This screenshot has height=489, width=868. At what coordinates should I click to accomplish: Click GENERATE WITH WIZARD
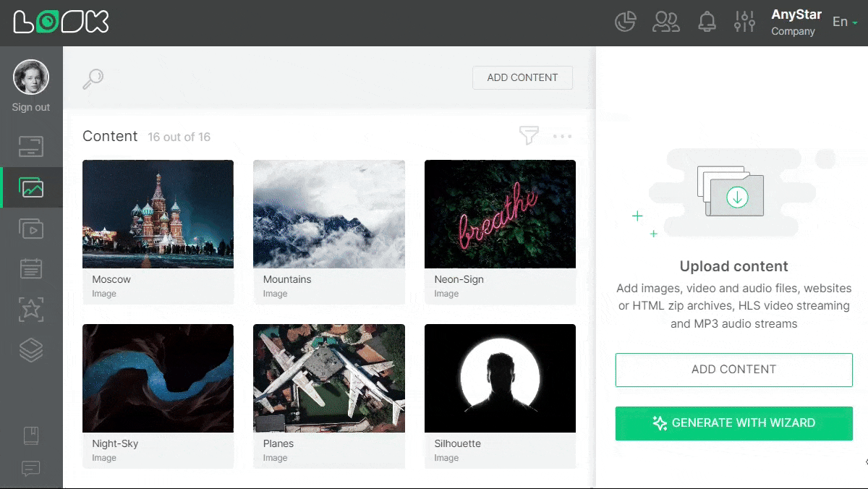(x=733, y=423)
